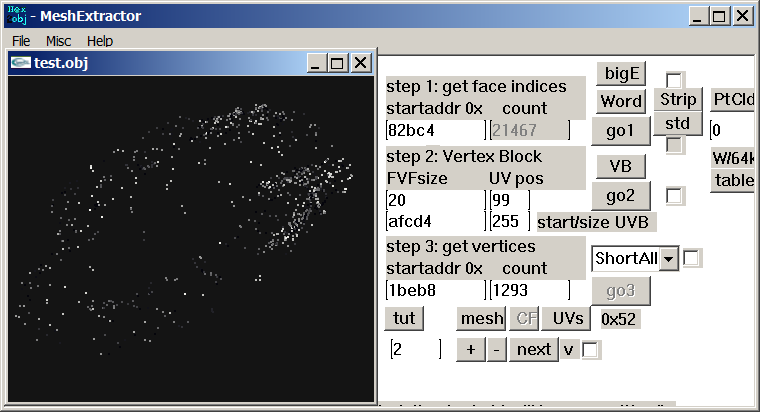760x412 pixels.
Task: Focus vertex count field 1293
Action: [x=529, y=290]
